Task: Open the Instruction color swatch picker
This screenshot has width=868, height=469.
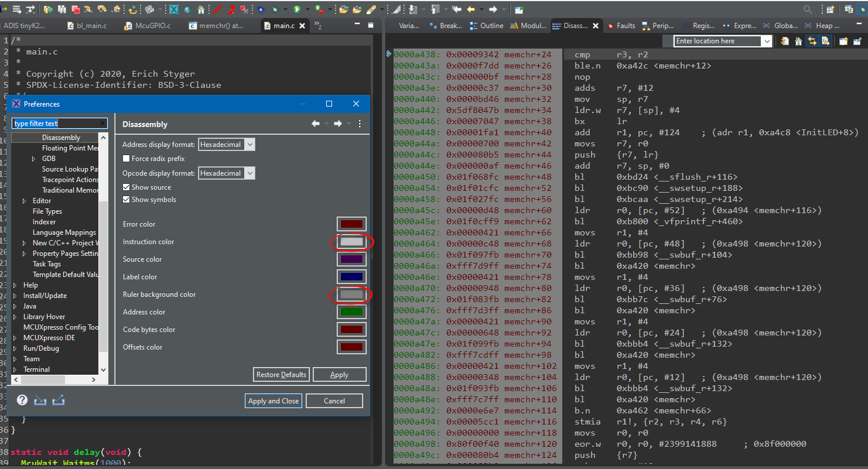Action: coord(351,241)
